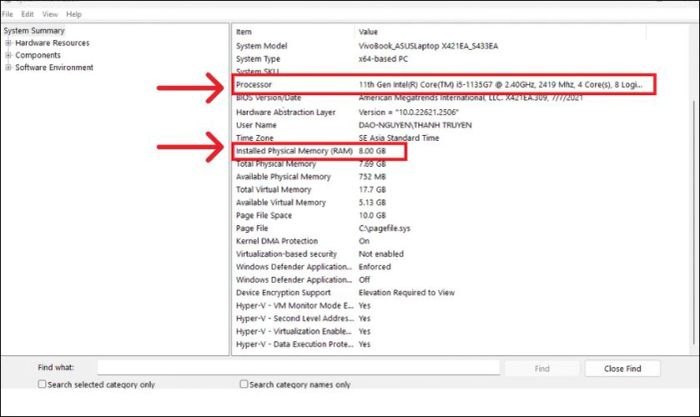Click the vertical scrollbar of details list

(694, 223)
